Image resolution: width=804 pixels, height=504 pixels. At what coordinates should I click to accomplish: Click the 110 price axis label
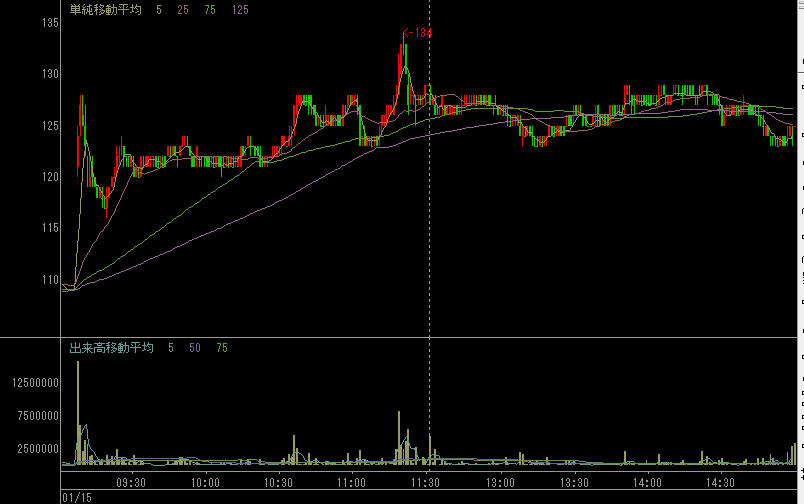pos(46,280)
